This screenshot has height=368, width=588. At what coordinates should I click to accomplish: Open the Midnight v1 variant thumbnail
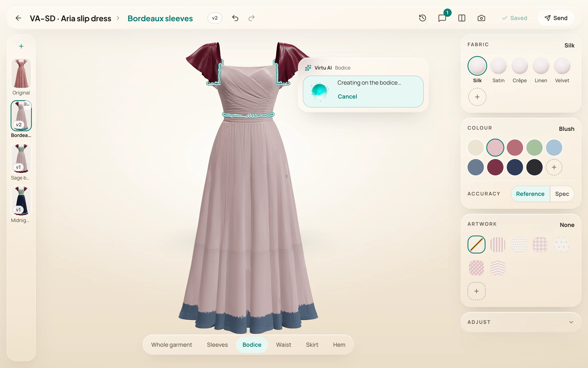[x=21, y=201]
